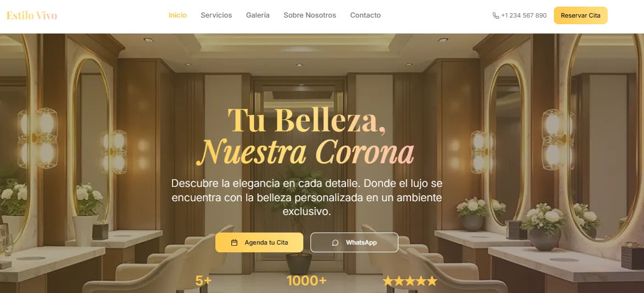Open the Galería page
Viewport: 644px width, 293px height.
[x=258, y=15]
